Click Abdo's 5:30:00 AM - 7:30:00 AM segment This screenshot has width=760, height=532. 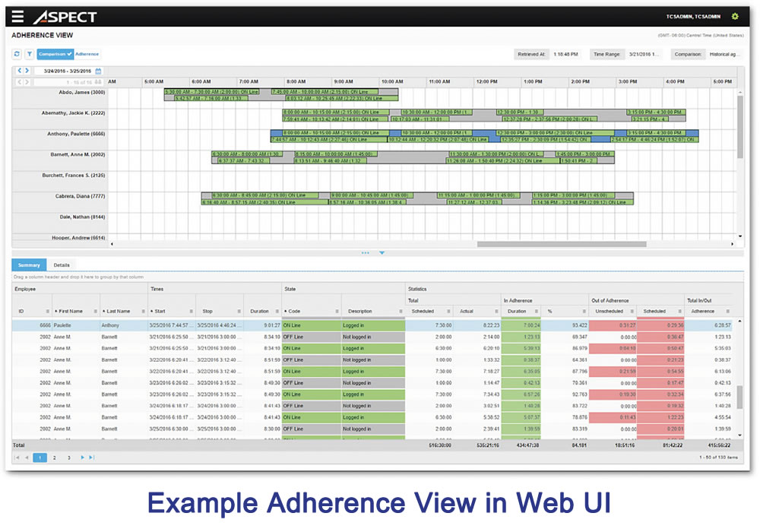pos(212,91)
